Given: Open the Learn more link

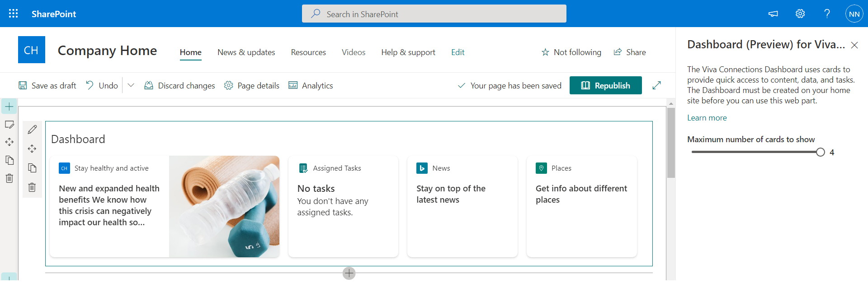Looking at the screenshot, I should pos(707,118).
